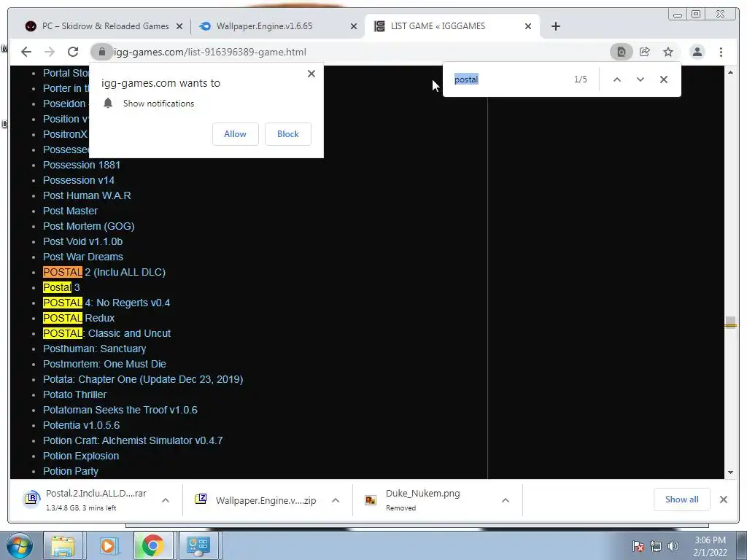Click the Wallpaper.Engine zip file icon
This screenshot has height=560, width=747.
click(201, 499)
